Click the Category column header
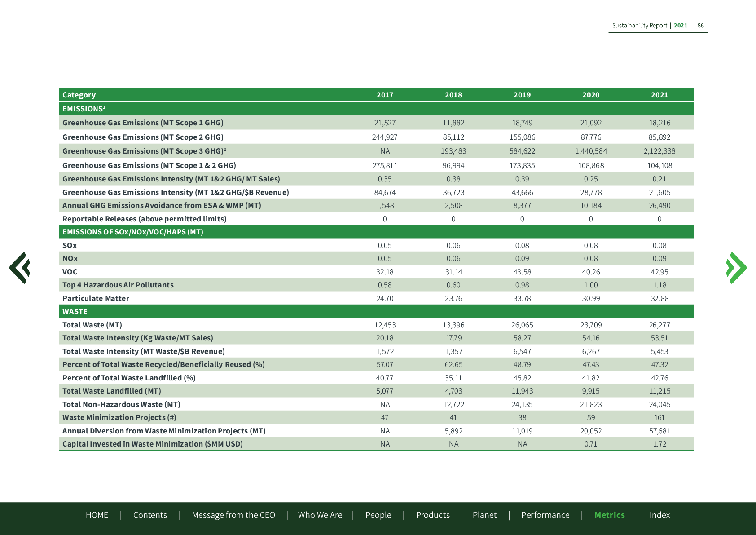Viewport: 756px width, 535px height. point(79,95)
